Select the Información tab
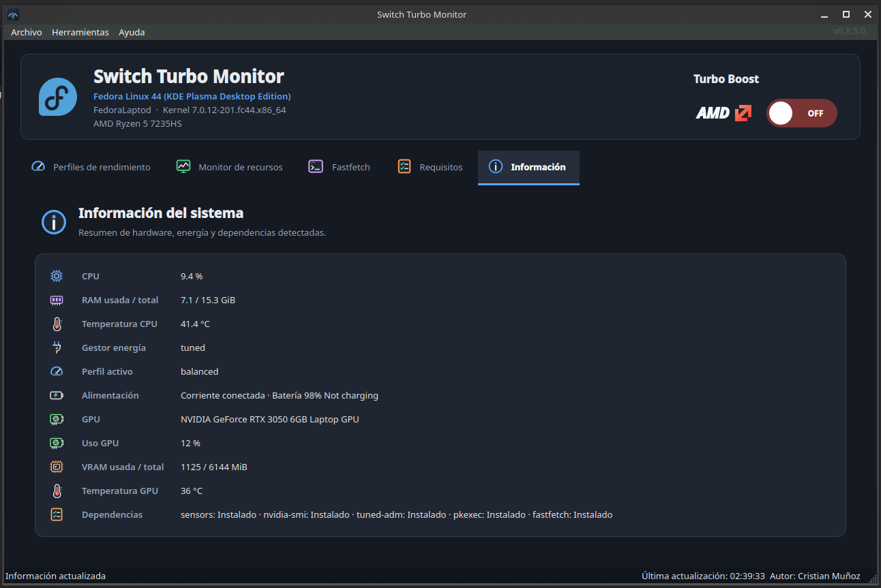This screenshot has width=881, height=588. point(528,167)
